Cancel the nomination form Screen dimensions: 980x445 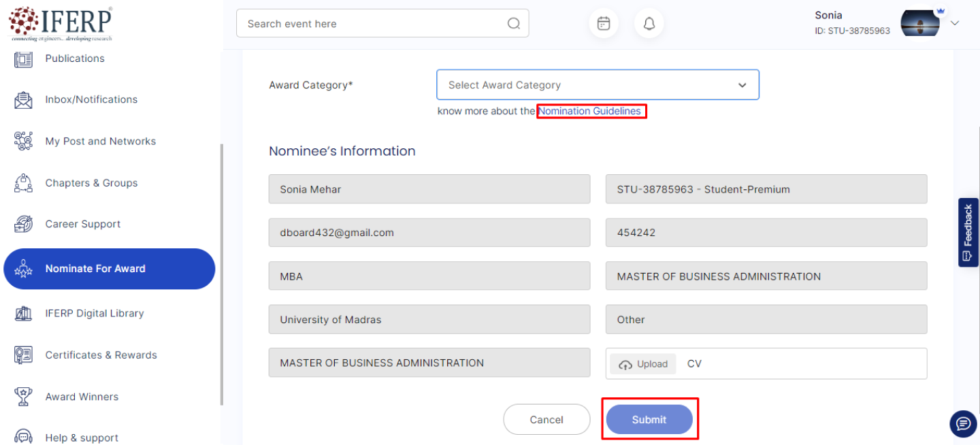[x=546, y=420]
